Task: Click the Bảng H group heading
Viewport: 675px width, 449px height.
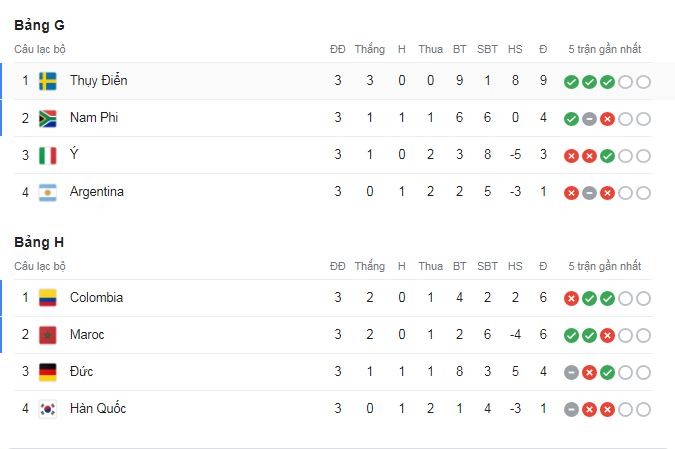Action: pyautogui.click(x=40, y=242)
